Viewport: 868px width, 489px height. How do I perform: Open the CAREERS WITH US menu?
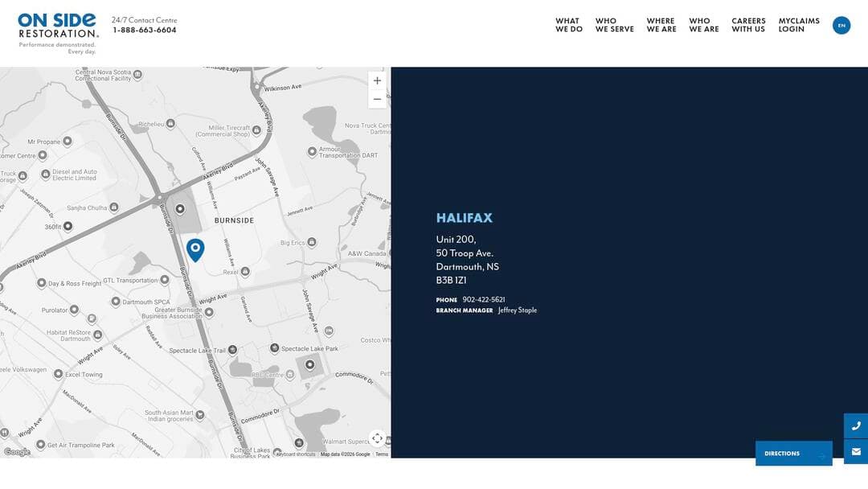pyautogui.click(x=747, y=25)
